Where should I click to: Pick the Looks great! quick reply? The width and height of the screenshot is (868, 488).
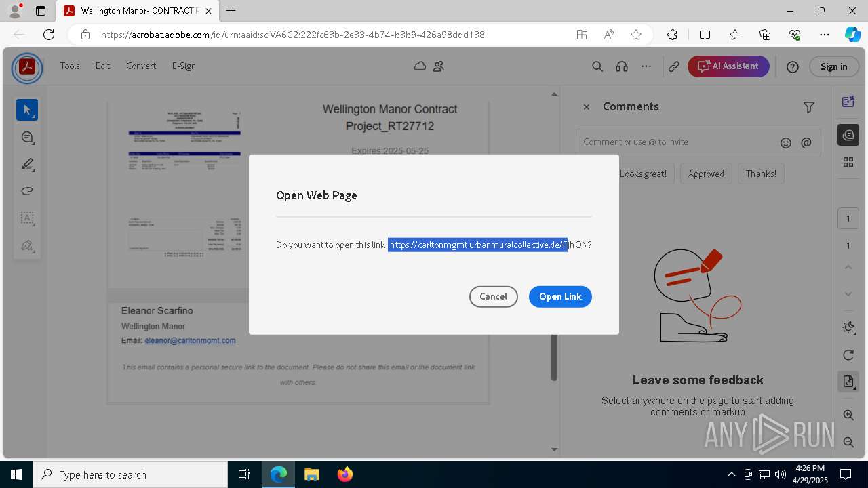tap(643, 174)
